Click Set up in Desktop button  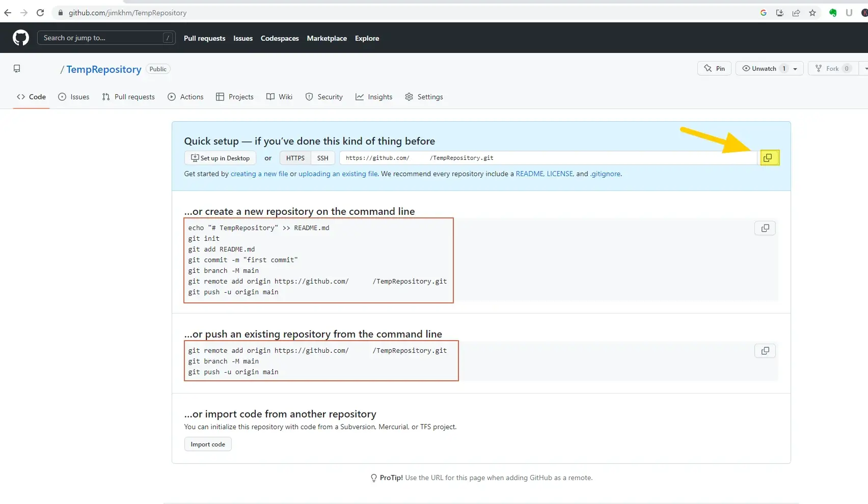point(220,158)
